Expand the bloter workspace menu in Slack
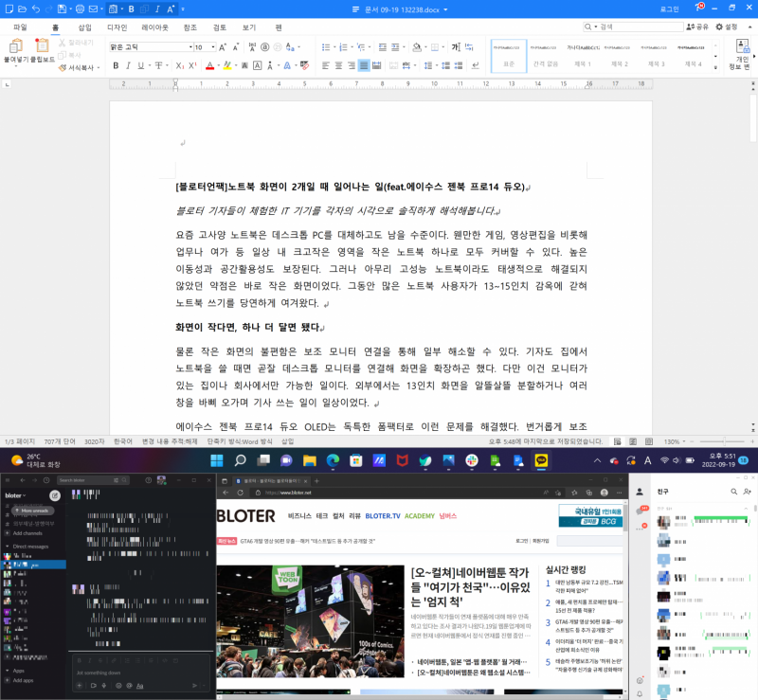758x700 pixels. coord(15,495)
